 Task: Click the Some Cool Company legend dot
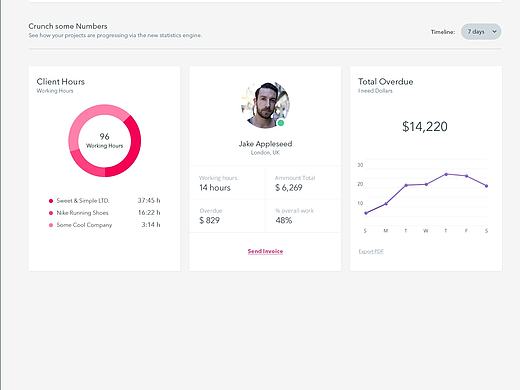coord(51,225)
